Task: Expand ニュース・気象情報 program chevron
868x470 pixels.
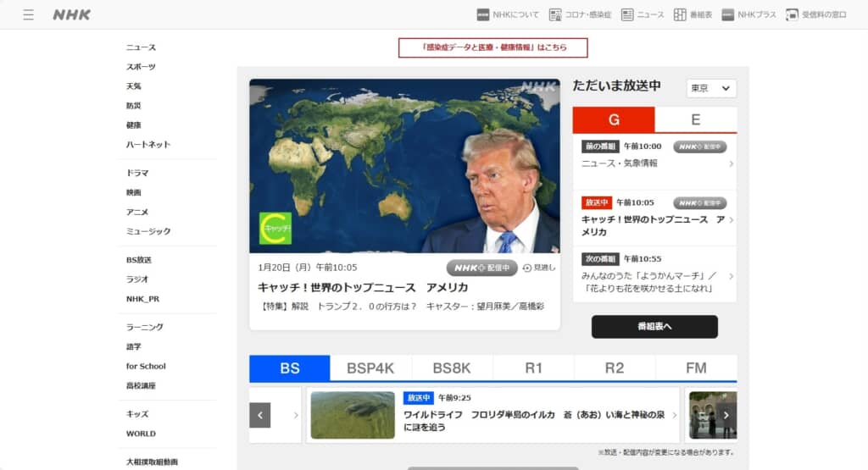Action: click(732, 163)
